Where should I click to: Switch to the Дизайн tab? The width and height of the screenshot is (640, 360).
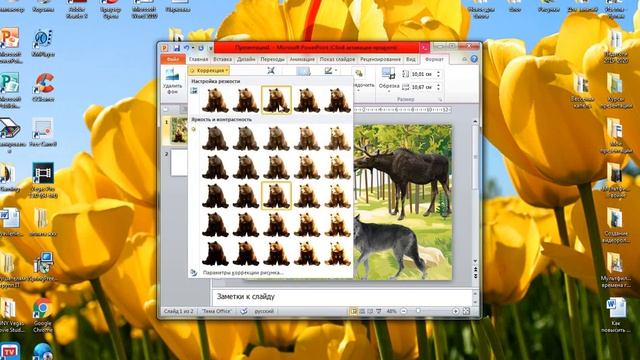[x=246, y=60]
